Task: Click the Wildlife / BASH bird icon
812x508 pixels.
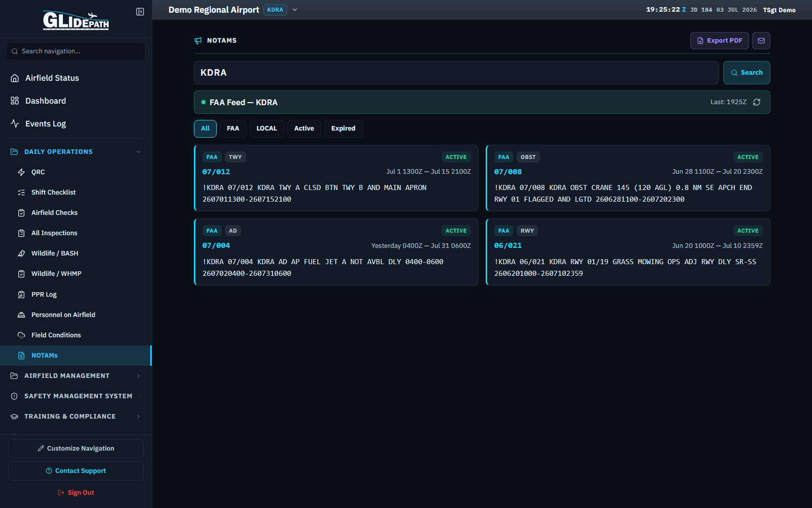Action: [x=21, y=253]
